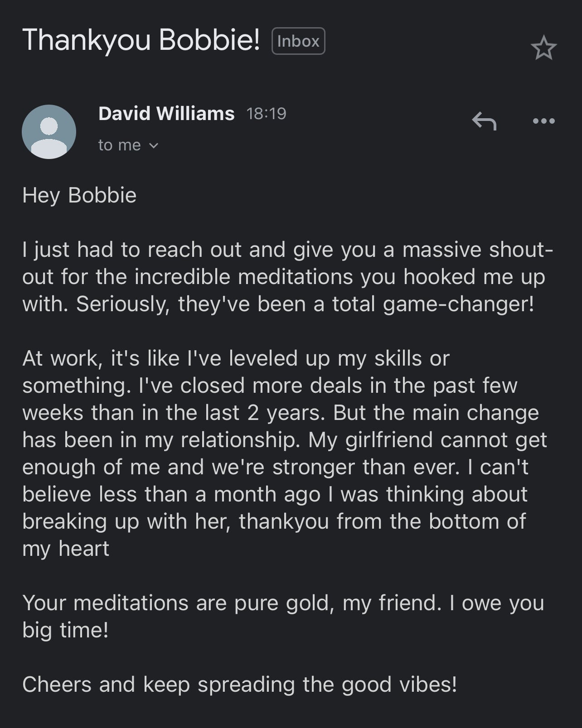Star the Thankyou Bobbie email
The height and width of the screenshot is (728, 582).
pyautogui.click(x=543, y=48)
